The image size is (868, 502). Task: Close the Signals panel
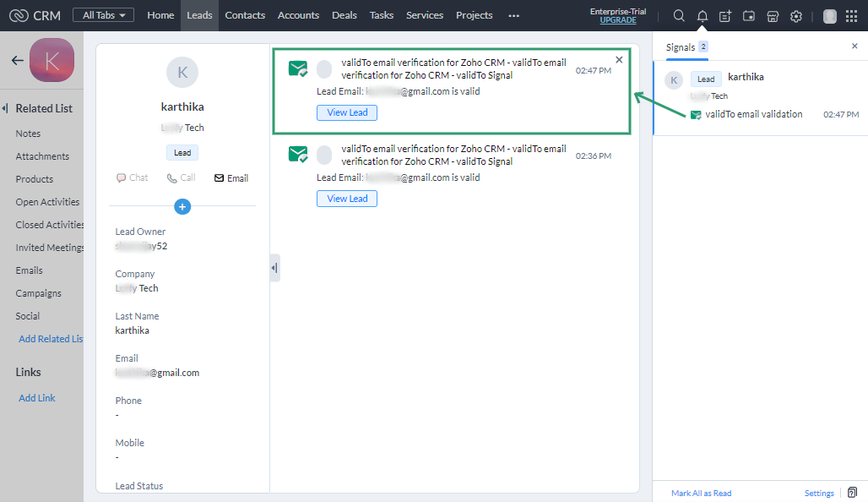[854, 46]
